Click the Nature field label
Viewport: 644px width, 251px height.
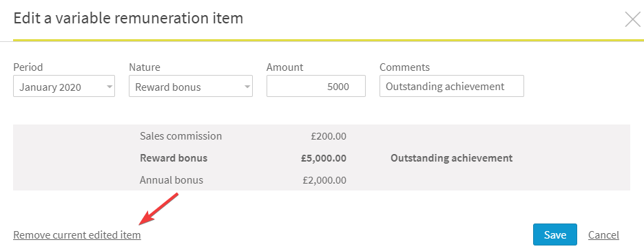145,67
